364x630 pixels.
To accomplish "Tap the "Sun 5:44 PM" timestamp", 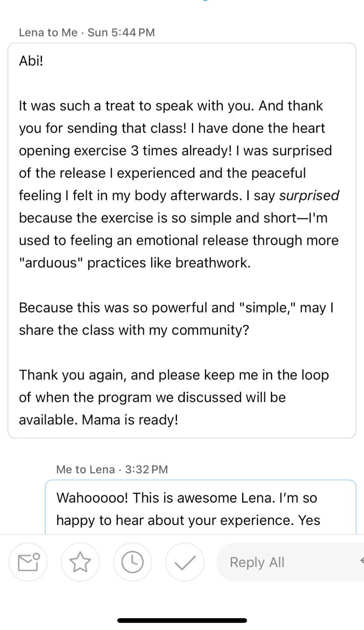I will point(121,32).
